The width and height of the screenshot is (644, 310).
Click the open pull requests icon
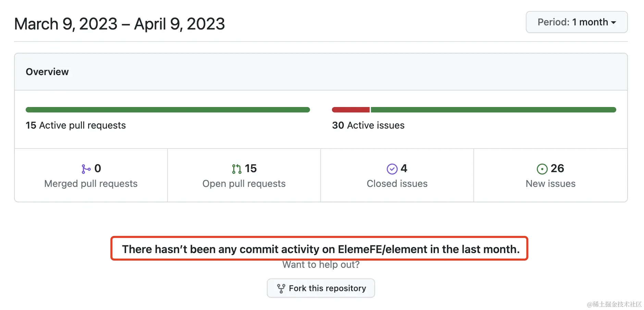pyautogui.click(x=236, y=169)
